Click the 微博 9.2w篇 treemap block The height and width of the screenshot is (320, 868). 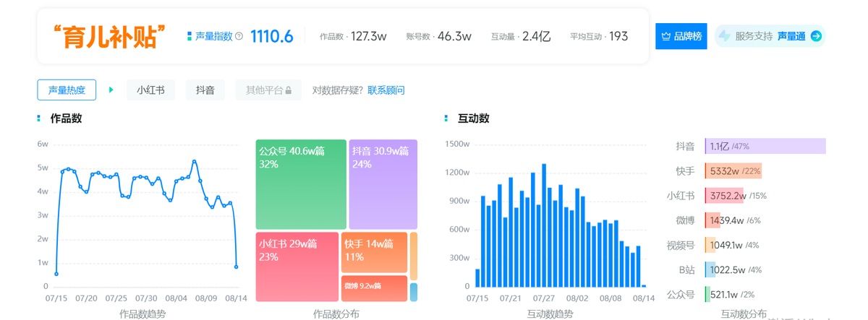374,288
